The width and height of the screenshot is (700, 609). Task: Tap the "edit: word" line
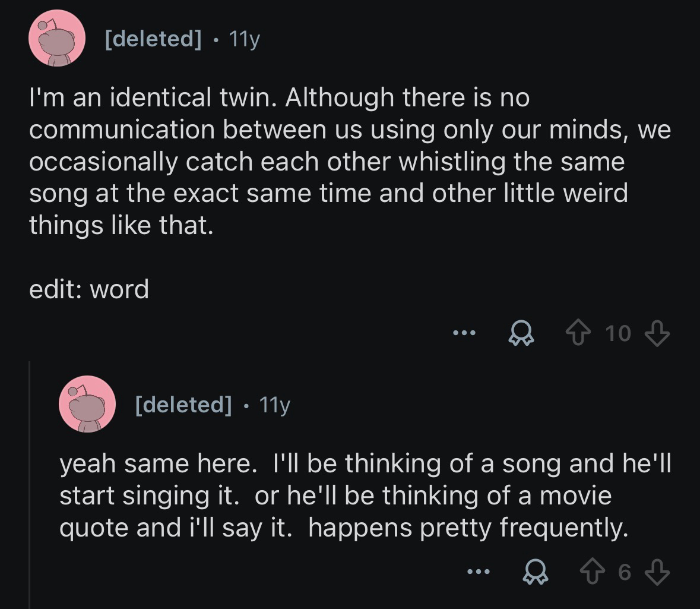[x=89, y=289]
